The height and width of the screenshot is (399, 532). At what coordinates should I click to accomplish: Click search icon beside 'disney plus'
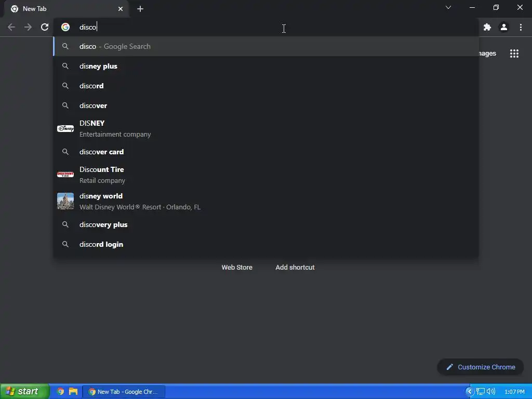pyautogui.click(x=65, y=66)
